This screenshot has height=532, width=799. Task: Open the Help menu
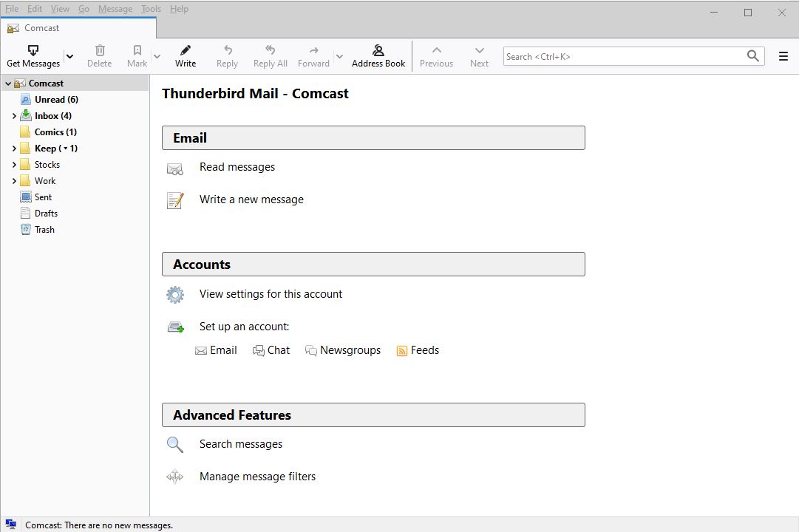coord(179,9)
